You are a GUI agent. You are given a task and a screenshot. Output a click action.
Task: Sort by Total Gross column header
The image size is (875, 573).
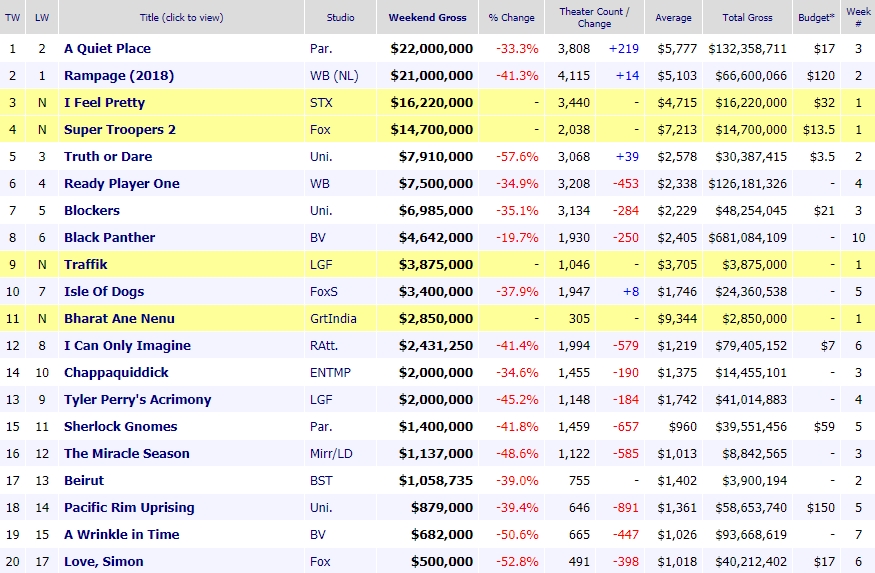coord(747,17)
